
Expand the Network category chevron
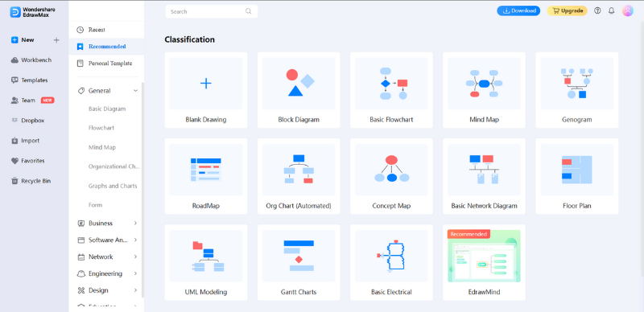135,257
